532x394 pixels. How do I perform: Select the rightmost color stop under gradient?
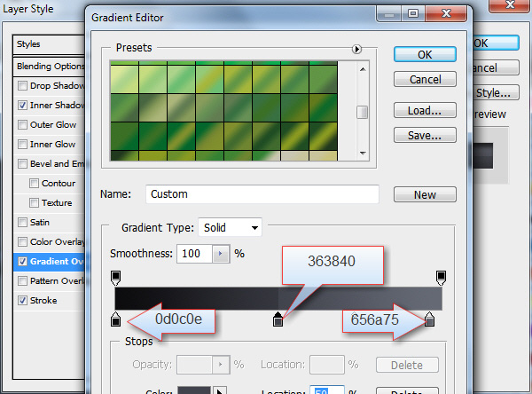click(429, 319)
